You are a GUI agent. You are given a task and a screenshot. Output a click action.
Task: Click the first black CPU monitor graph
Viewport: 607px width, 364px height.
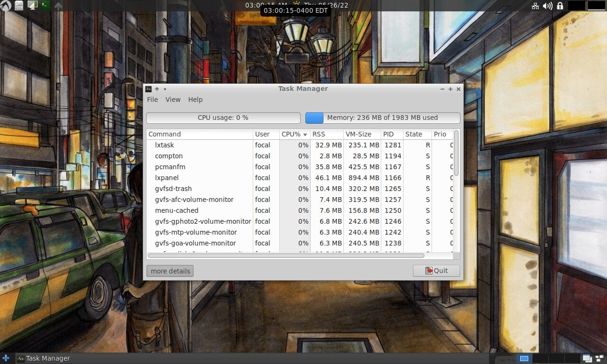pos(576,6)
